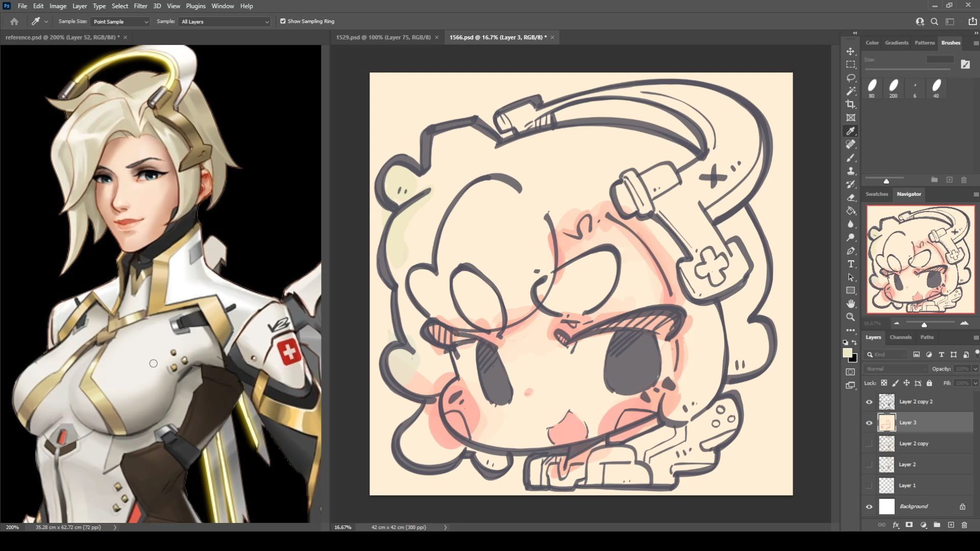Open the Plugins menu
Viewport: 980px width, 551px height.
(x=195, y=6)
